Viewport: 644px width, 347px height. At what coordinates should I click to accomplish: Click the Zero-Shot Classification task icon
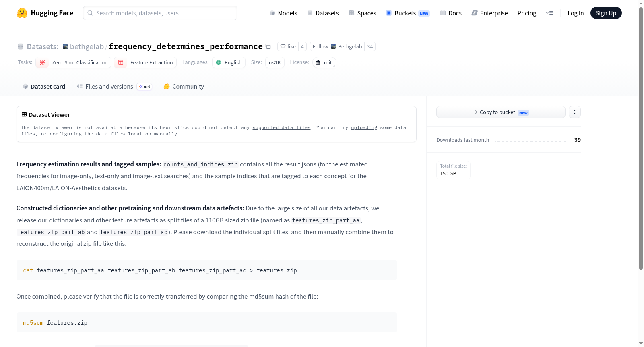point(42,62)
